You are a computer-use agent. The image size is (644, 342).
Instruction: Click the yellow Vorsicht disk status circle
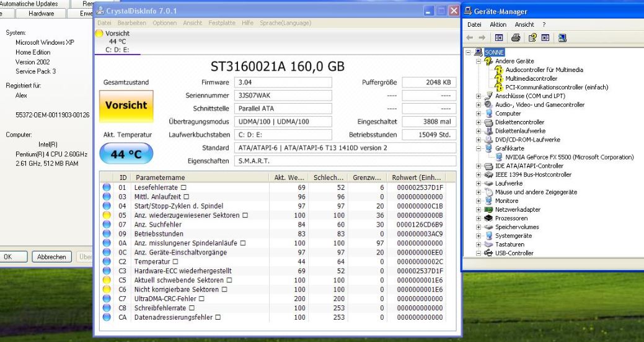point(99,34)
